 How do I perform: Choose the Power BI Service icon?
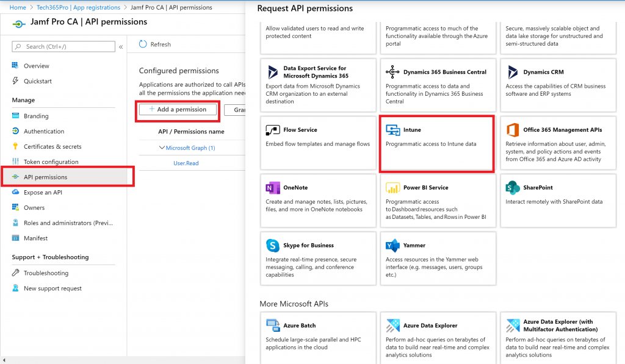[392, 188]
